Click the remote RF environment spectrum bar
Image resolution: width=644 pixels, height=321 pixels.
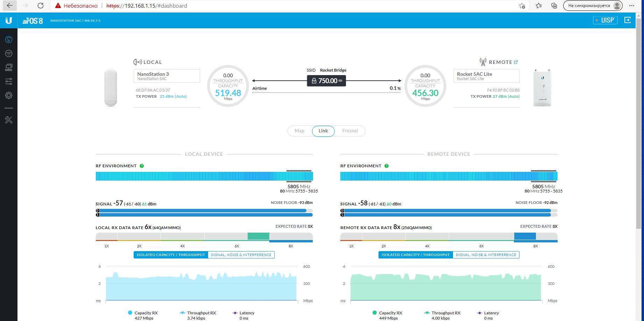(449, 176)
